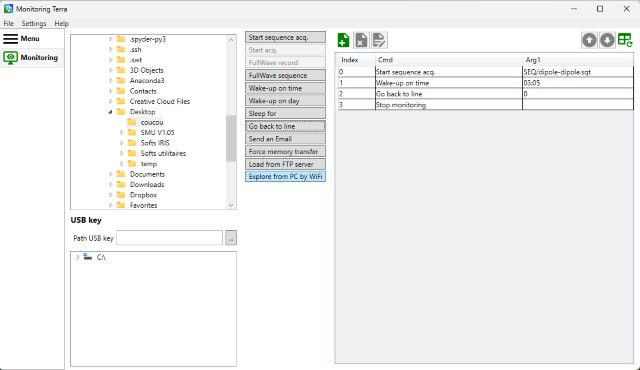Click the green new file icon
This screenshot has width=640, height=370.
pos(343,40)
